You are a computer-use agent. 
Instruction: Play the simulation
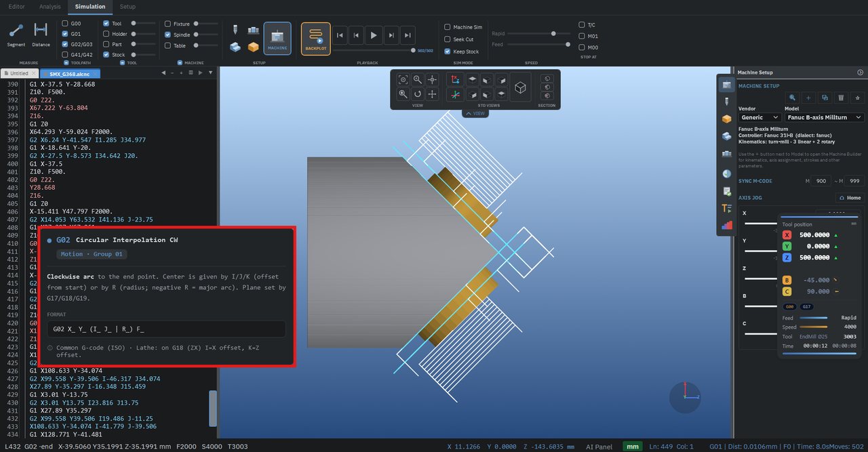pyautogui.click(x=374, y=35)
